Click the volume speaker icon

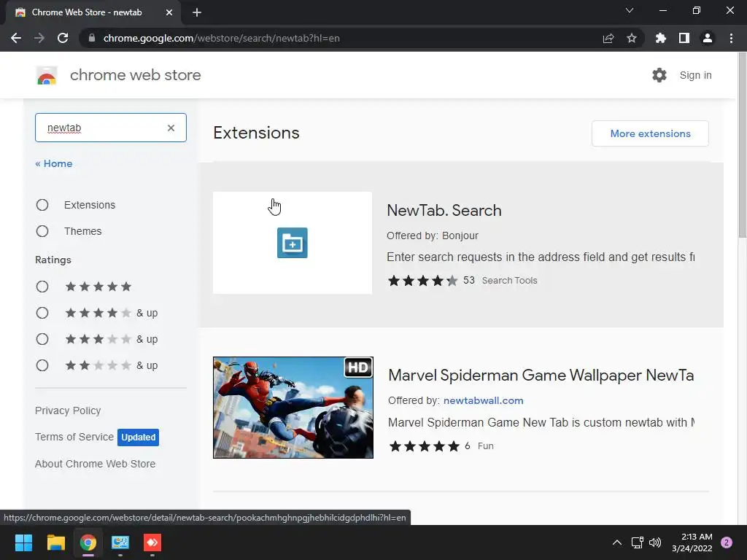click(655, 542)
